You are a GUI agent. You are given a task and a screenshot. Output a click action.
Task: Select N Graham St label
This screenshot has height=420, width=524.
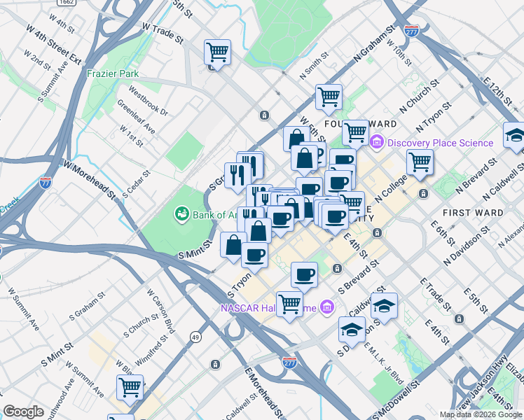(x=375, y=43)
